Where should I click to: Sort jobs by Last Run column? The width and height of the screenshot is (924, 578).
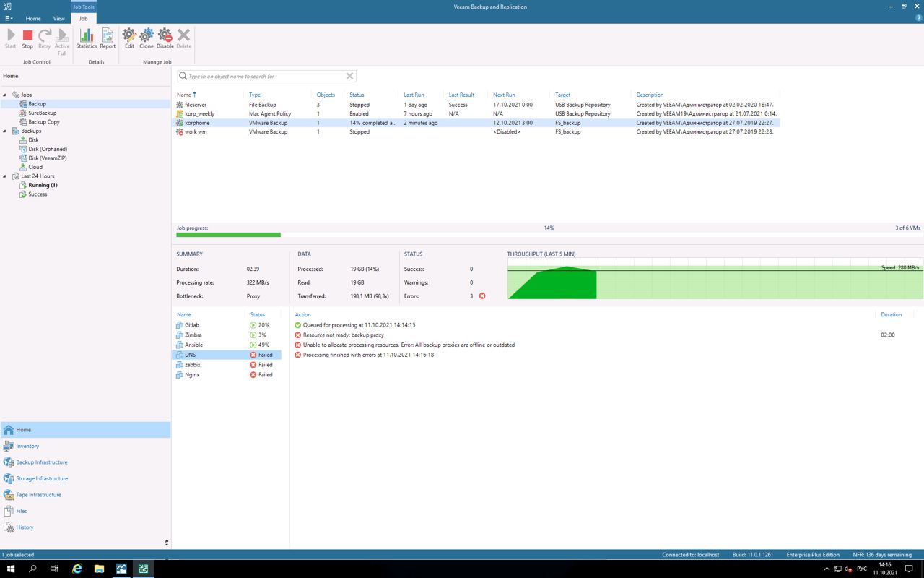point(414,95)
